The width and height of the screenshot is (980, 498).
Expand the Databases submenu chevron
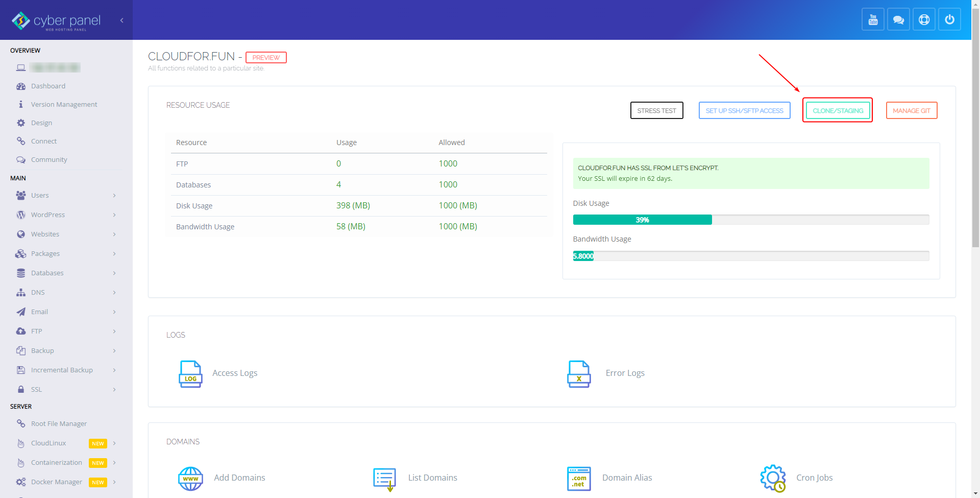tap(114, 273)
